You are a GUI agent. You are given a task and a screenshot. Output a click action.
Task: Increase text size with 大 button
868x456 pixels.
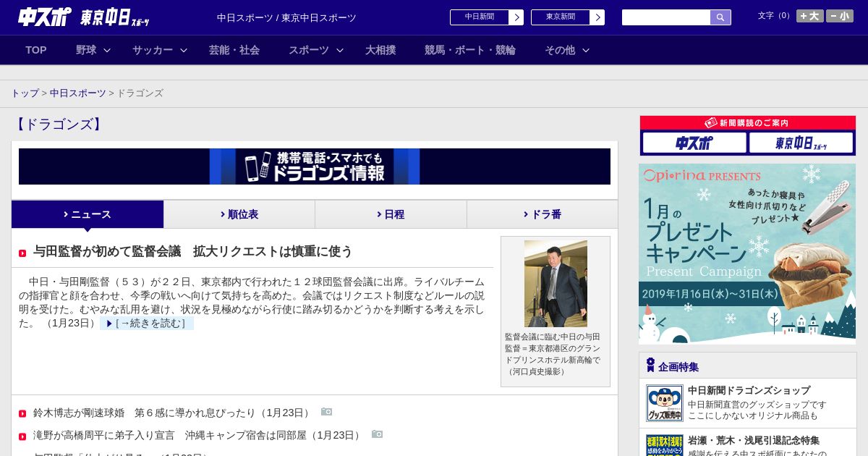click(x=809, y=16)
